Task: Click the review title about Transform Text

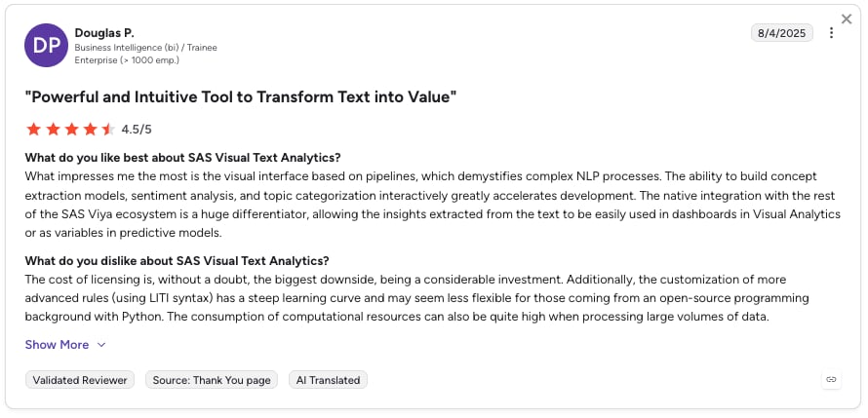Action: 241,97
